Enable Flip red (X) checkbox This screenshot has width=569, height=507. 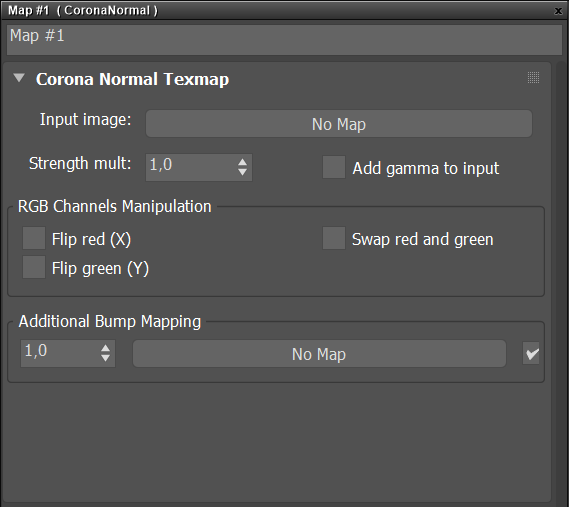pos(34,238)
